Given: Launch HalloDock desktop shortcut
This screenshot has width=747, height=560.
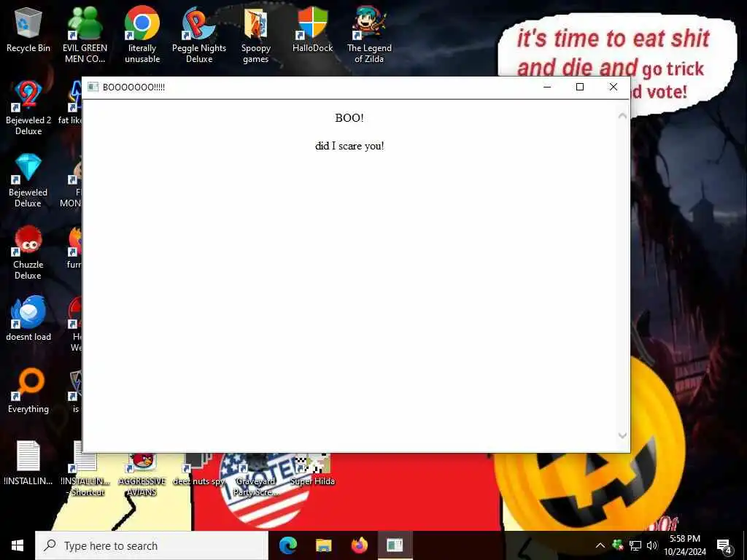Looking at the screenshot, I should click(312, 29).
